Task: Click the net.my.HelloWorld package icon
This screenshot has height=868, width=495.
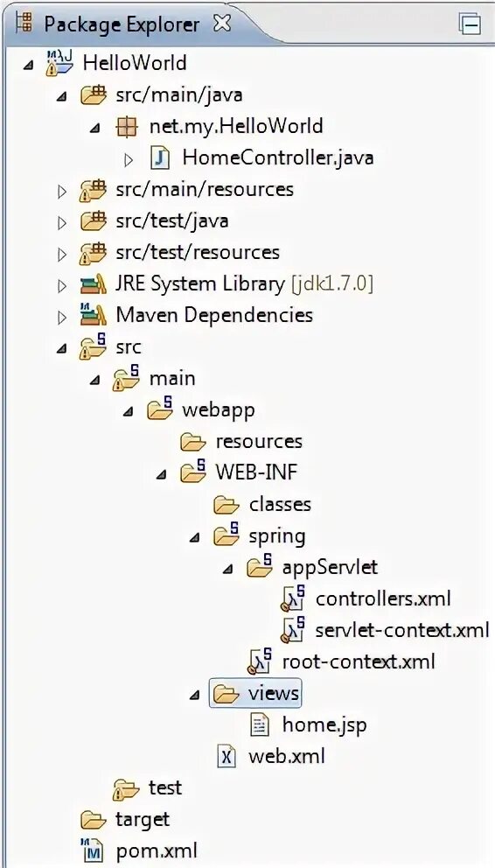Action: tap(127, 127)
